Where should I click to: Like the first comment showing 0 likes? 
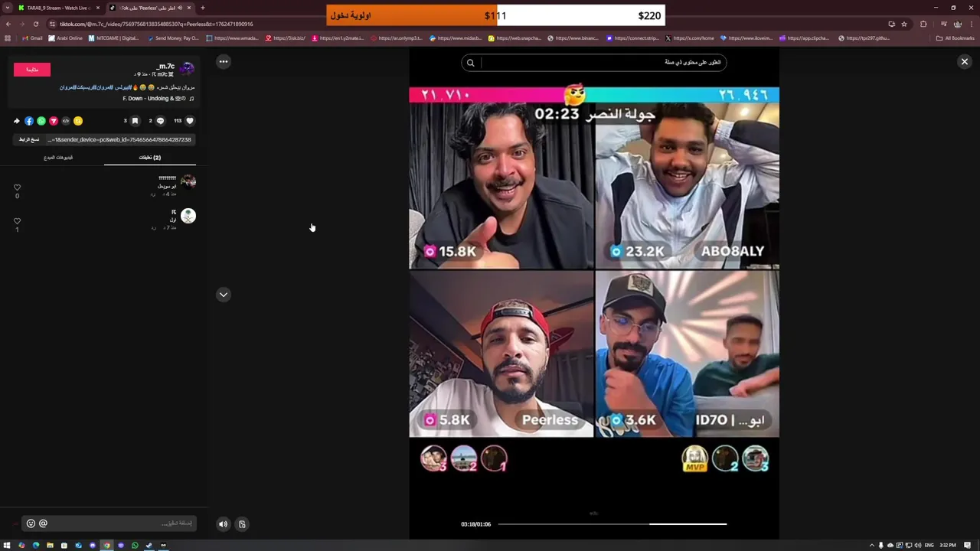coord(17,187)
